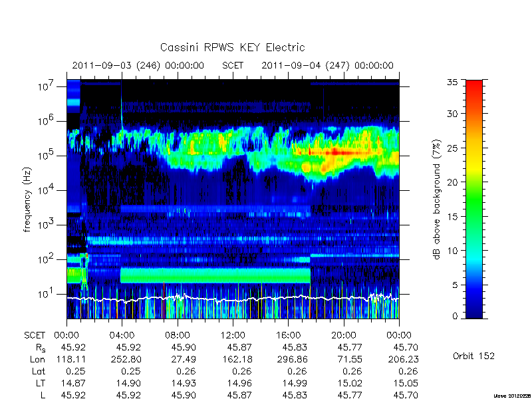Click the SCET row label of the ephemeris table
Viewport: 532px width, 399px height.
click(35, 335)
